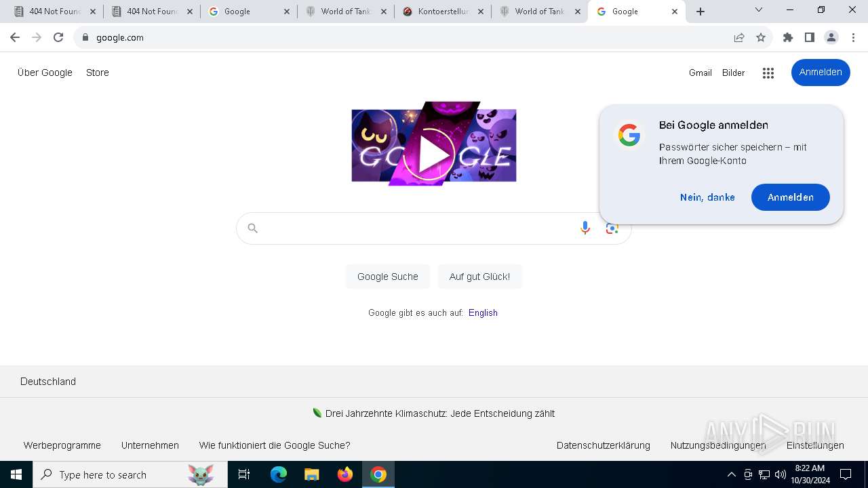This screenshot has width=868, height=488.
Task: Reload the Google page
Action: coord(58,37)
